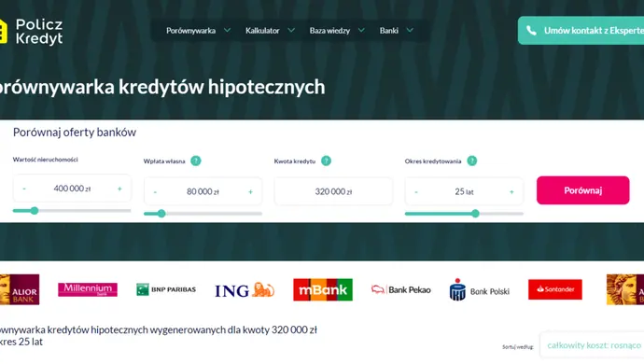Open the Porównywarka menu
The width and height of the screenshot is (644, 364).
(x=190, y=31)
